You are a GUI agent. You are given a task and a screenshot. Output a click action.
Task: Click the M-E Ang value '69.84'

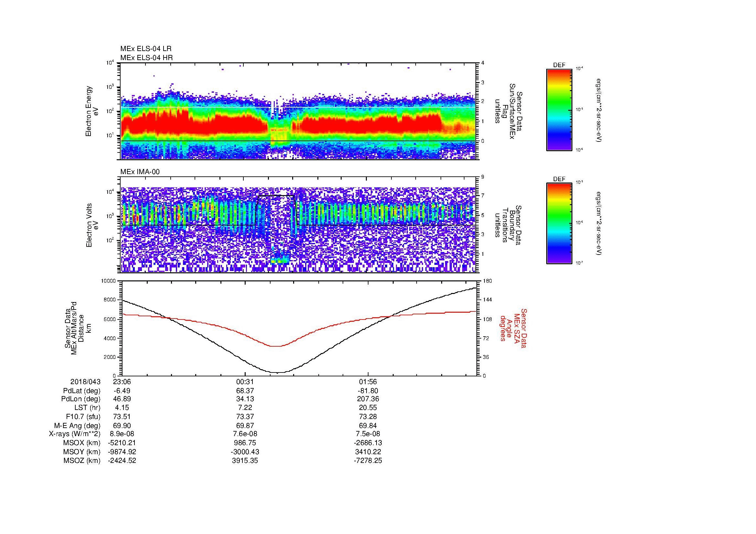[x=368, y=426]
